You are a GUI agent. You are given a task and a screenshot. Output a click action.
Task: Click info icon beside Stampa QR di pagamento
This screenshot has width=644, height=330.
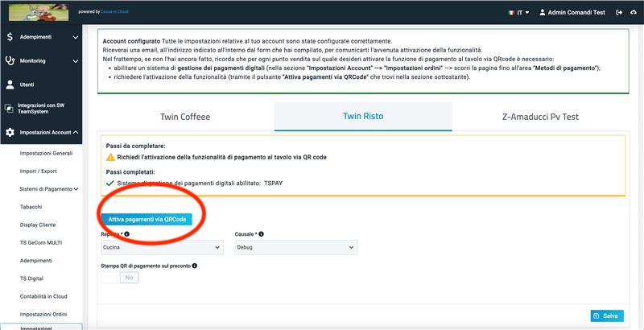195,266
